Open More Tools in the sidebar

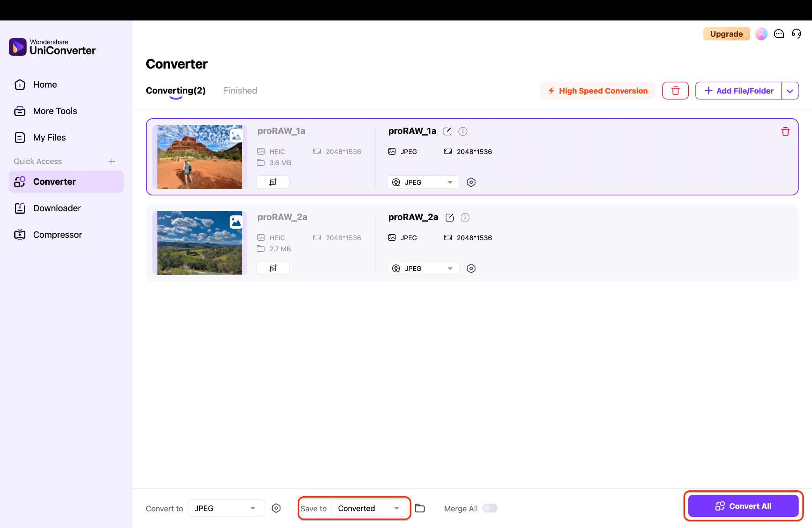55,111
